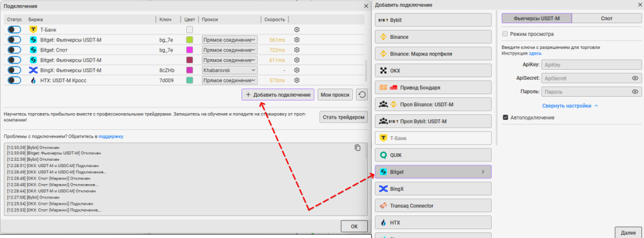
Task: Open proxy dropdown for HTX: USDT-M Кросс row
Action: point(230,80)
